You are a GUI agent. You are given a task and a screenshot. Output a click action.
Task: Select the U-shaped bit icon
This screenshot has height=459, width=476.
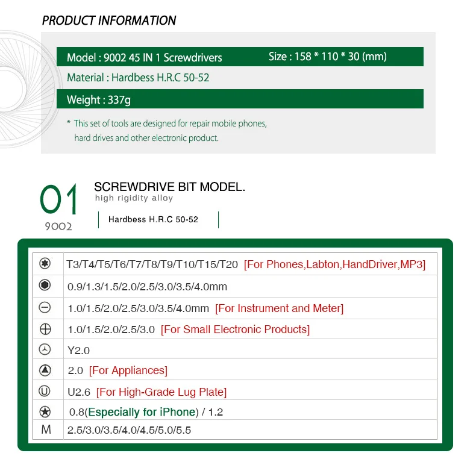[45, 391]
